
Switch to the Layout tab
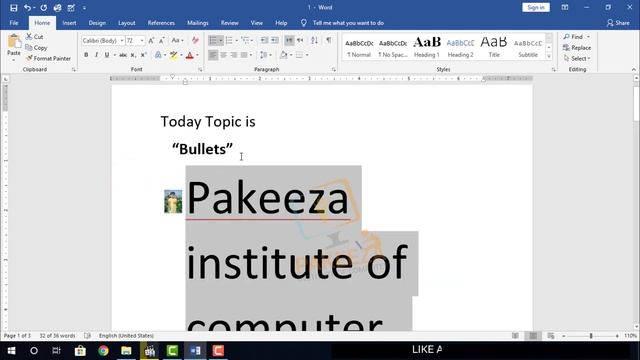(x=127, y=23)
